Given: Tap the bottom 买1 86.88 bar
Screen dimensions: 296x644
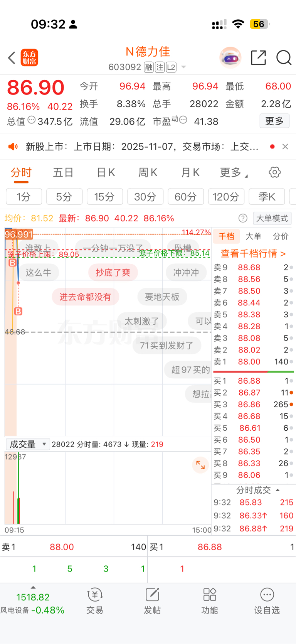Looking at the screenshot, I should (222, 547).
